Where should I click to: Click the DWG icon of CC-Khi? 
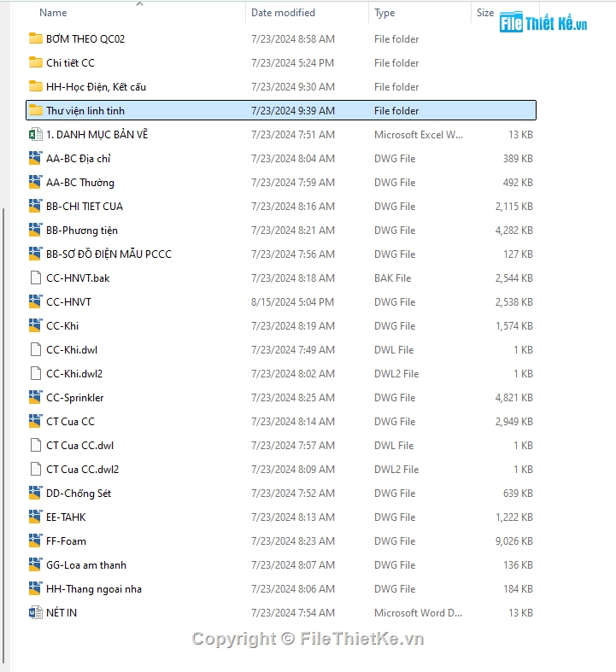(x=36, y=325)
